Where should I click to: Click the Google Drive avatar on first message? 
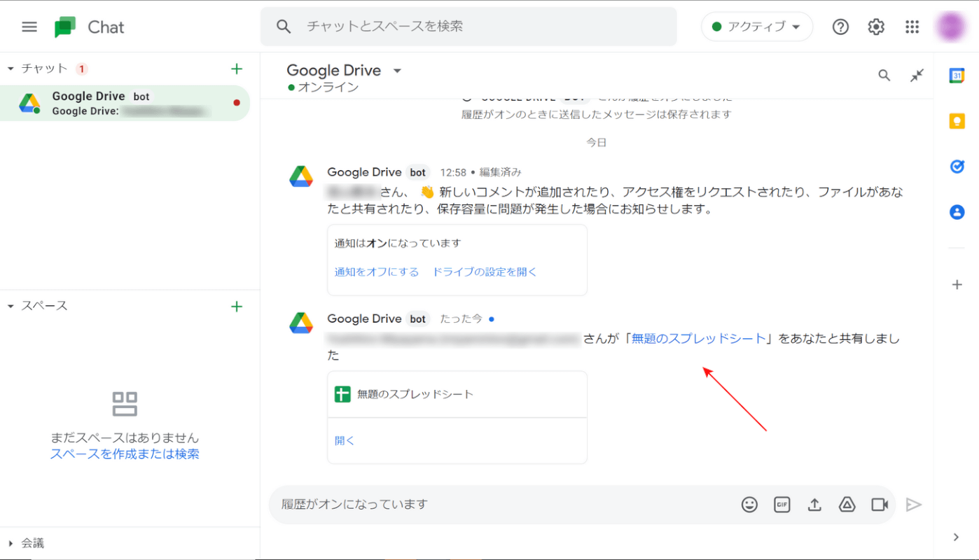tap(301, 176)
